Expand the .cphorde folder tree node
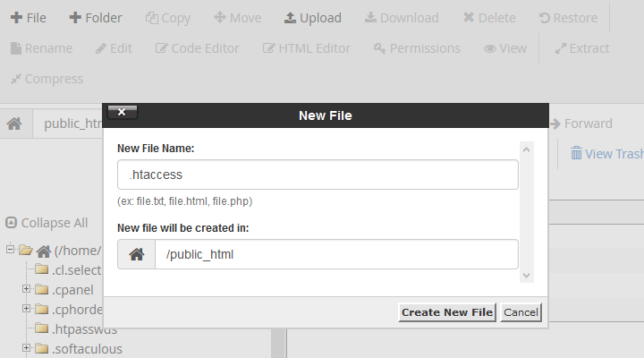 pyautogui.click(x=26, y=308)
